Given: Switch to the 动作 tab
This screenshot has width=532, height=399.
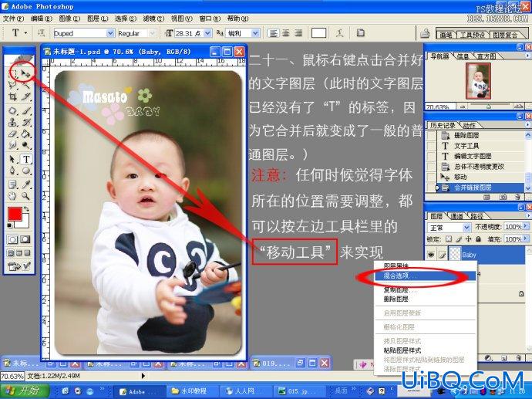Looking at the screenshot, I should (469, 125).
